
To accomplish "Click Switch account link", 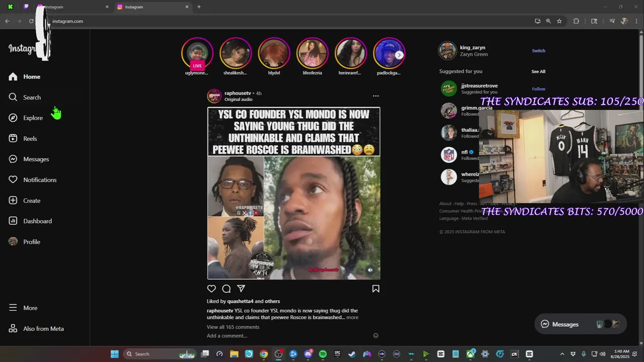I will point(538,51).
